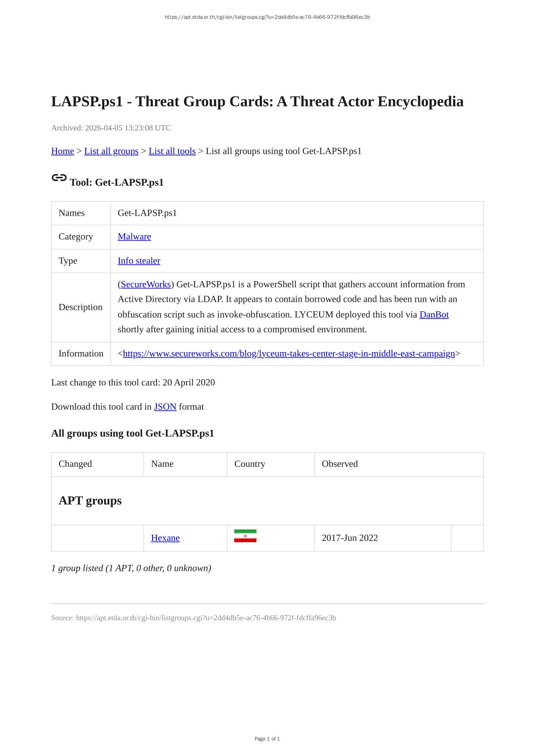The height and width of the screenshot is (756, 535).
Task: Click the APT groups section heading
Action: (x=90, y=500)
